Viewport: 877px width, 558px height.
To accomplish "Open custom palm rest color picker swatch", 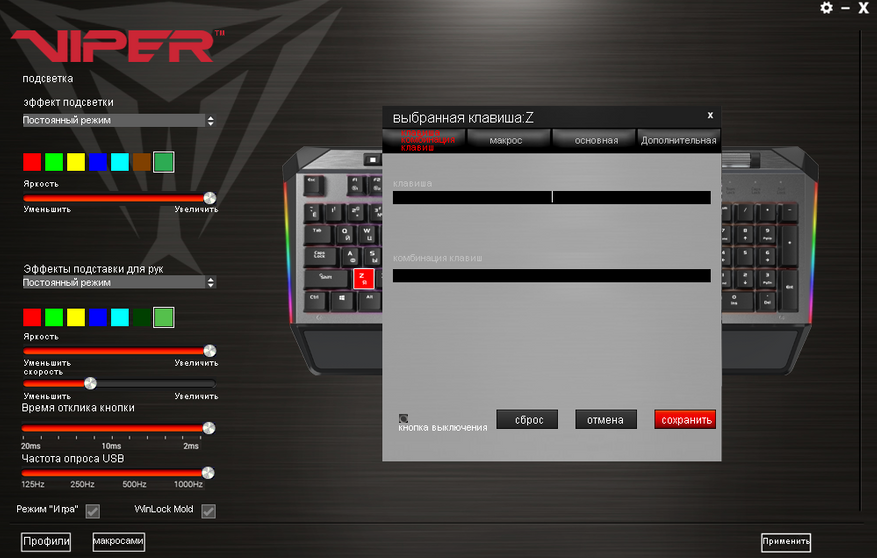I will click(163, 318).
